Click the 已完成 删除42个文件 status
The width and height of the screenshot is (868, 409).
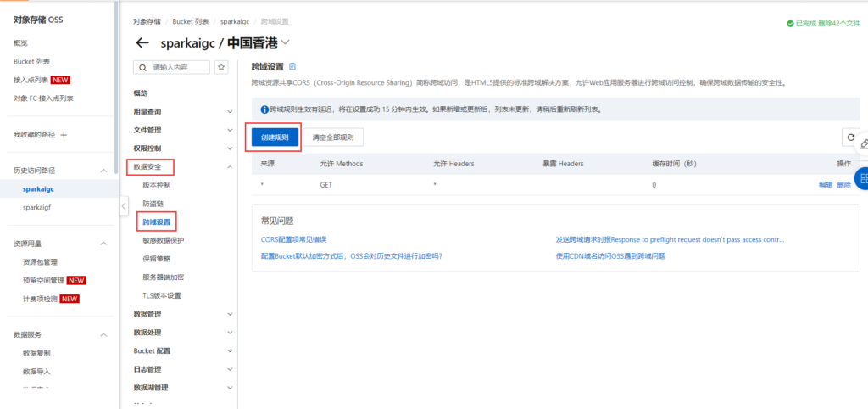click(823, 24)
